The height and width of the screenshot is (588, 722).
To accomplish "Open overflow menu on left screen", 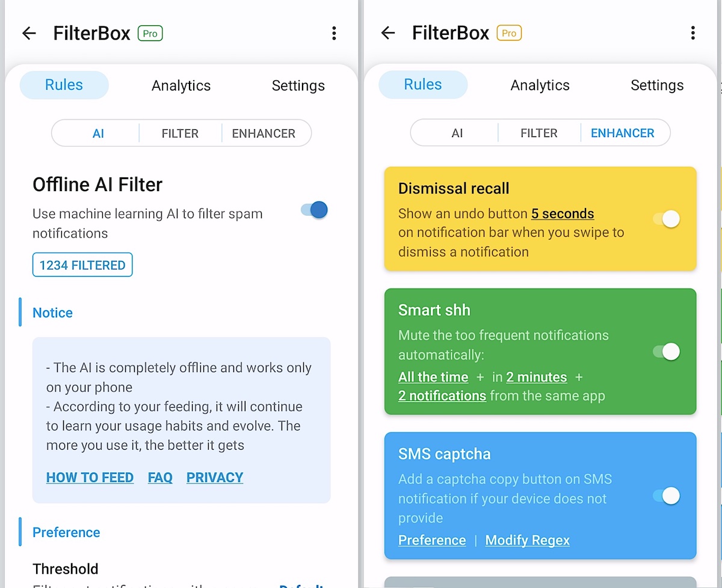I will (334, 33).
